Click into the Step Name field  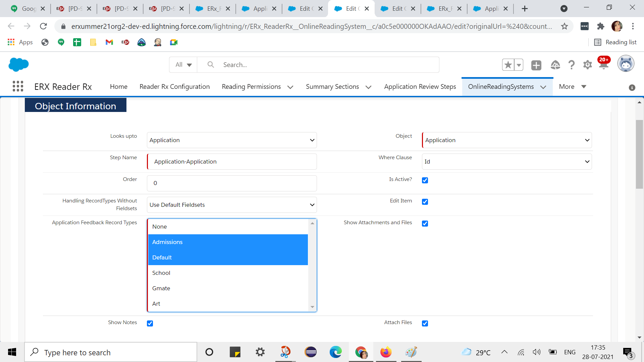pyautogui.click(x=231, y=162)
